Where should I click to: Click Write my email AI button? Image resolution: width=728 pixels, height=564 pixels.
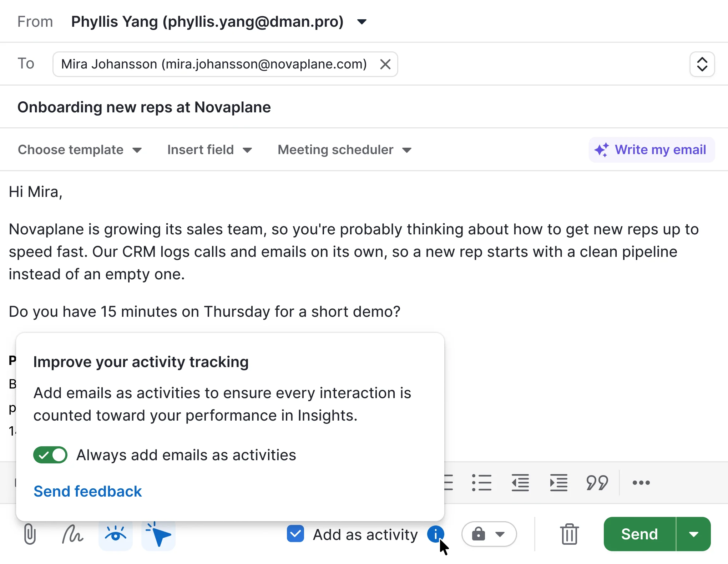pyautogui.click(x=652, y=150)
